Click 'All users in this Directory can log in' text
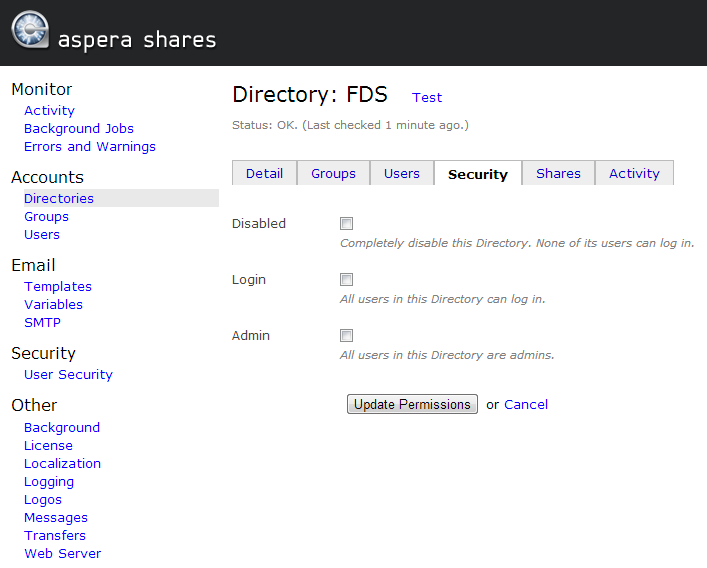707x568 pixels. coord(443,299)
